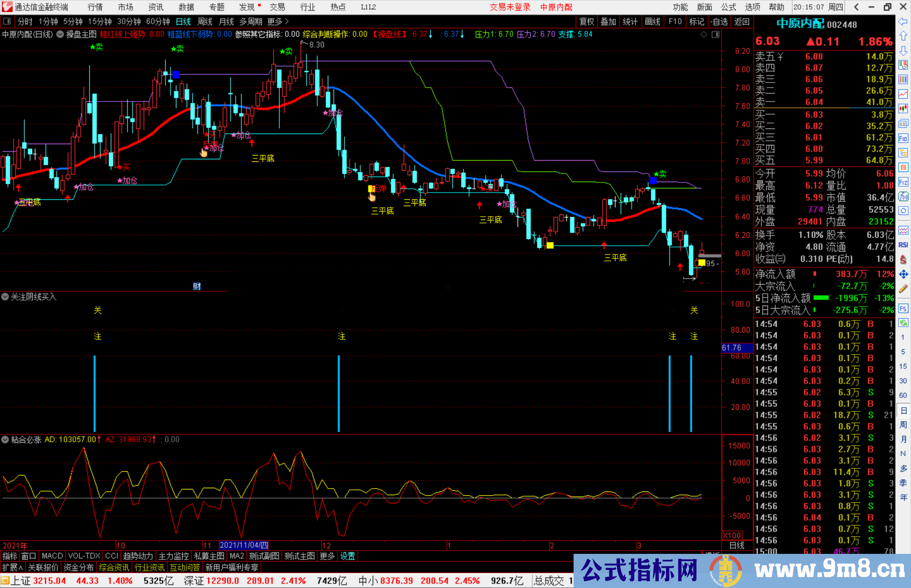This screenshot has height=588, width=911.
Task: Toggle the 粘合必涨 panel circle button
Action: point(5,440)
